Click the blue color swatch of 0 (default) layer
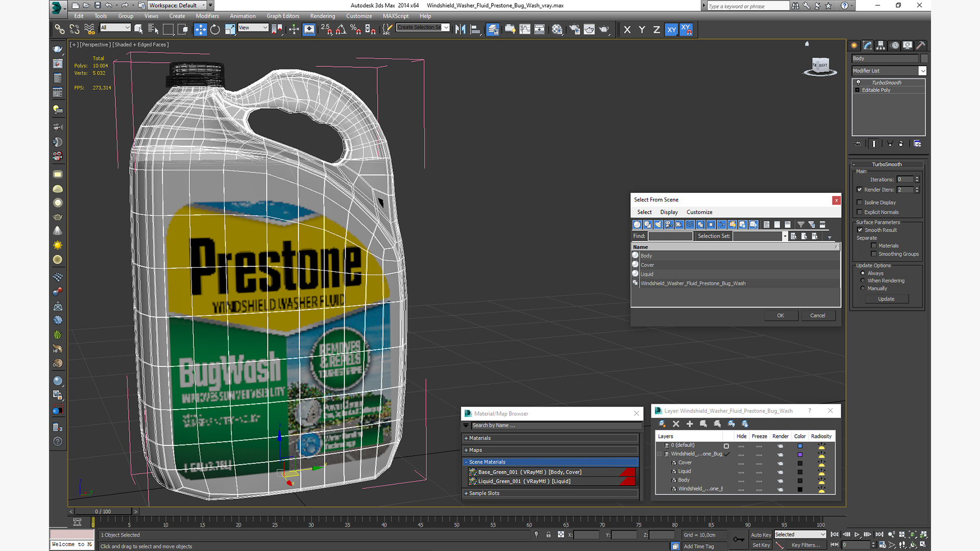The height and width of the screenshot is (551, 980). [x=800, y=445]
